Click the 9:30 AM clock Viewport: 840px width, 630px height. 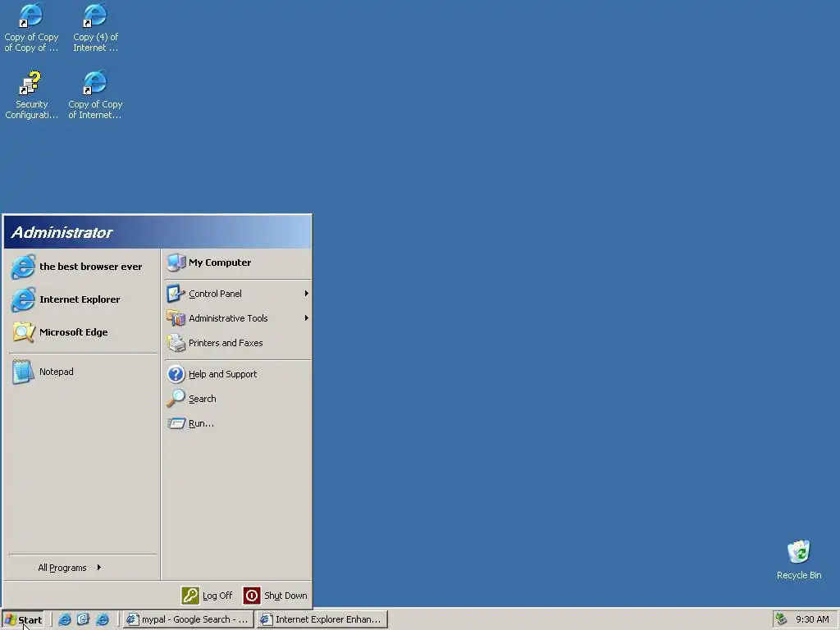click(x=812, y=619)
